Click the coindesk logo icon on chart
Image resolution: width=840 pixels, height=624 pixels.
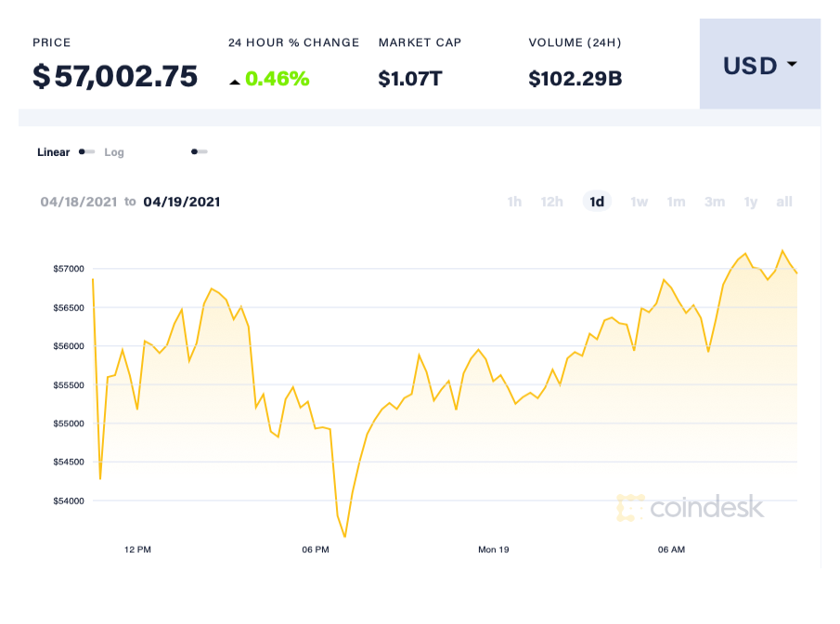[x=630, y=507]
